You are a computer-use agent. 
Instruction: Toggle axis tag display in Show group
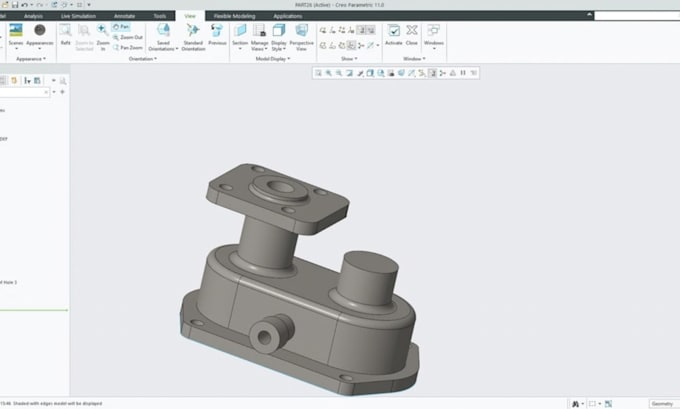point(332,46)
